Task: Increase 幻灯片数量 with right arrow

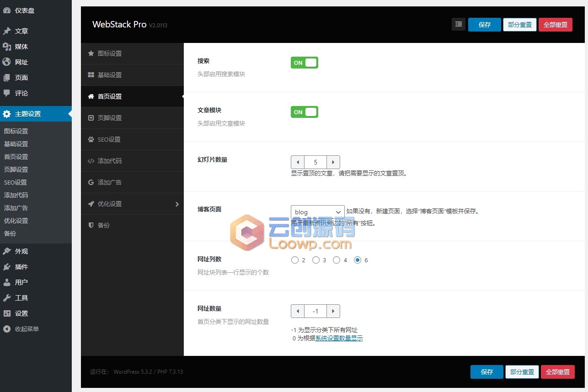Action: (333, 162)
